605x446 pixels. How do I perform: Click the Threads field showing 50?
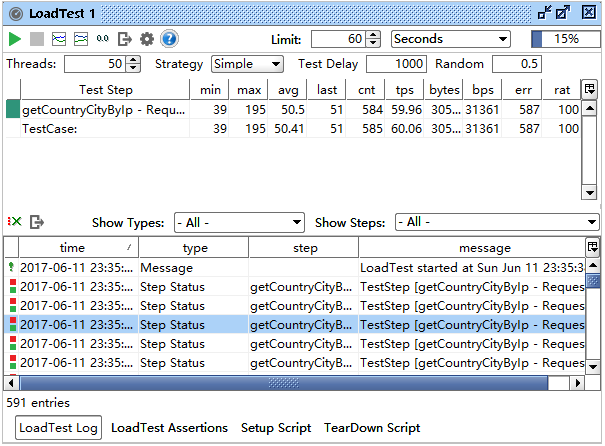click(95, 64)
